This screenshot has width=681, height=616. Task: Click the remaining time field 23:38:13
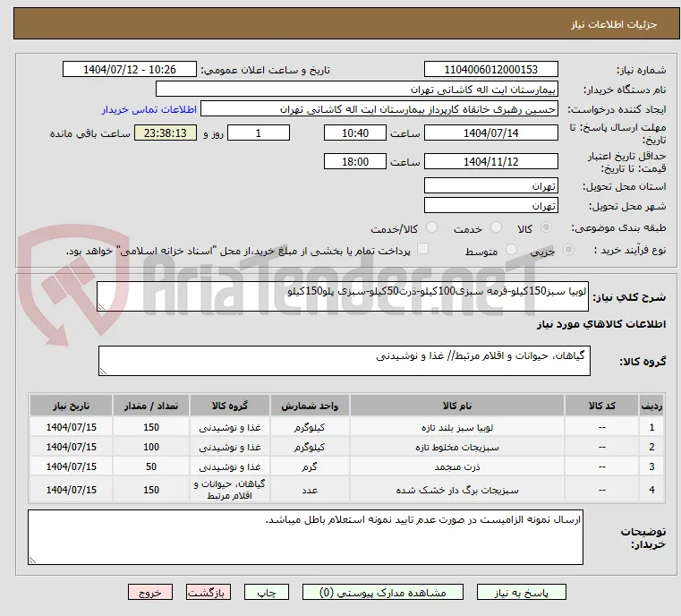(165, 133)
